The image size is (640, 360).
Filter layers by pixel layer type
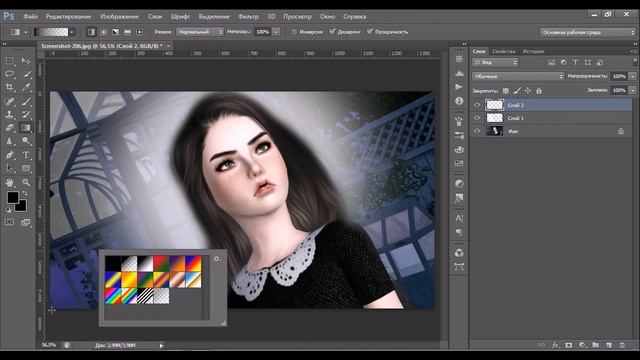tap(551, 62)
